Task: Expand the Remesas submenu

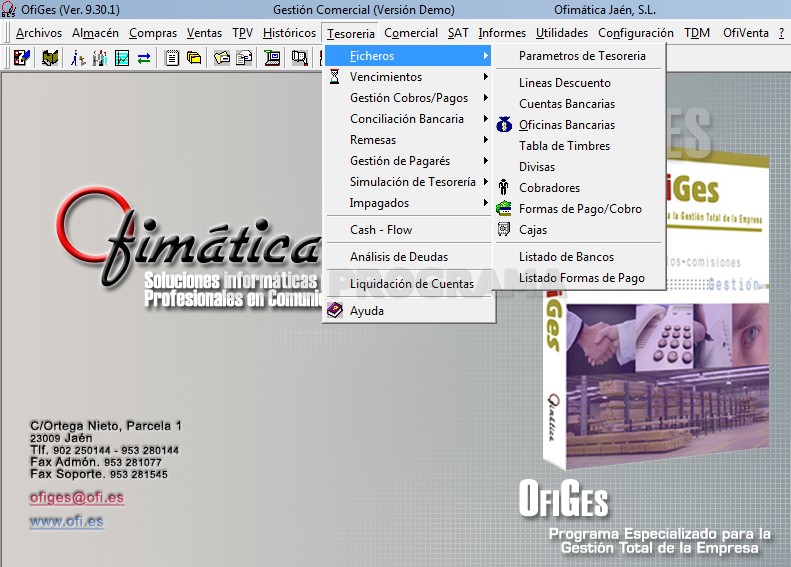Action: click(x=409, y=140)
